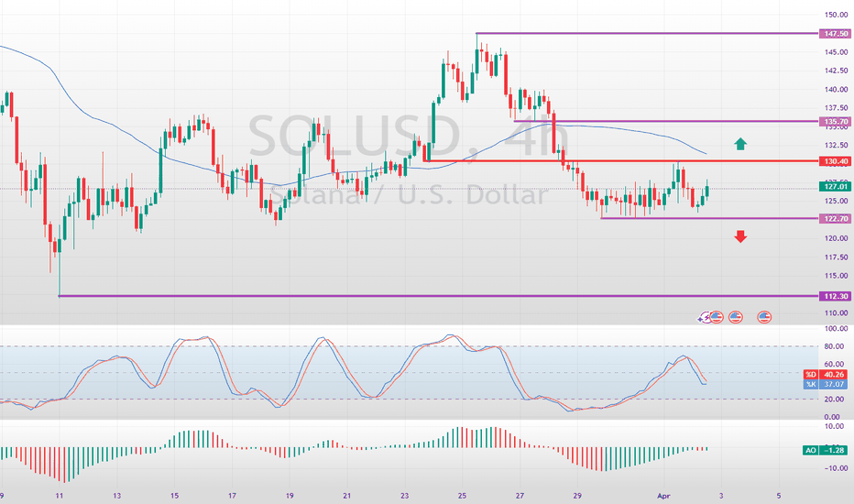Viewport: 854px width, 504px height.
Task: Click the 142.50 price axis value
Action: 836,71
